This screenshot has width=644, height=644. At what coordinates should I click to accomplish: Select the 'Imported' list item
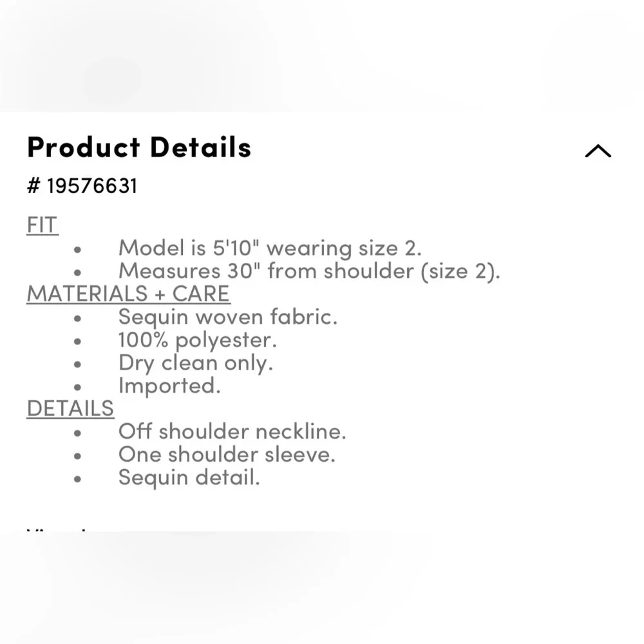[169, 385]
